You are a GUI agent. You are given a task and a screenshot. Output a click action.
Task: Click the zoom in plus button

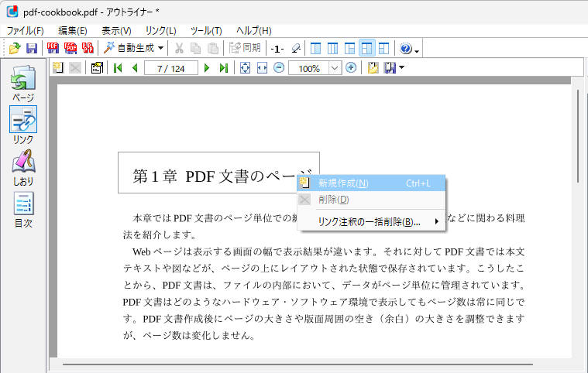[x=351, y=68]
